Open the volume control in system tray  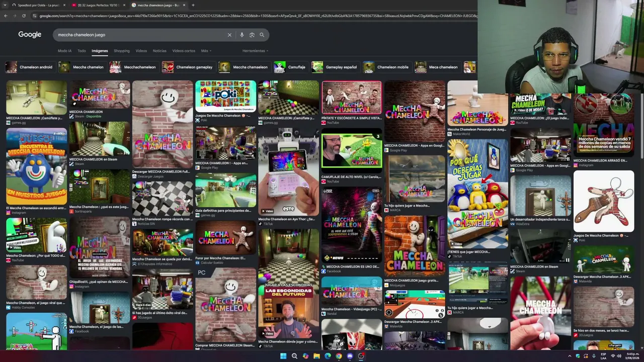(x=619, y=356)
